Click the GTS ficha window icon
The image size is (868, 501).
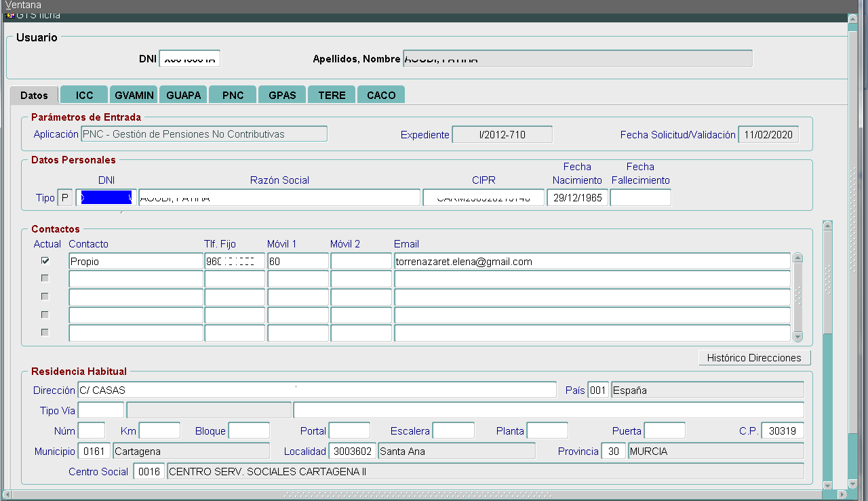pos(9,16)
